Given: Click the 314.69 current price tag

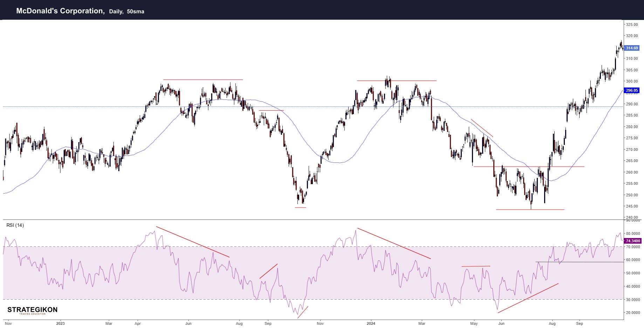Looking at the screenshot, I should click(x=632, y=48).
